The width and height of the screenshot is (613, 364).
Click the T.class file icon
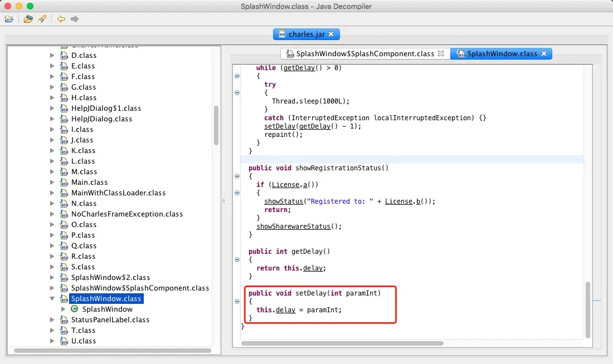pos(64,330)
